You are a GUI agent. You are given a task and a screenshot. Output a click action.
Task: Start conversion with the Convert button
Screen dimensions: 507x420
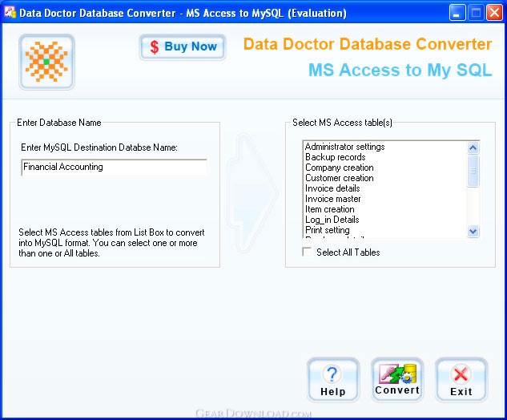[x=397, y=380]
